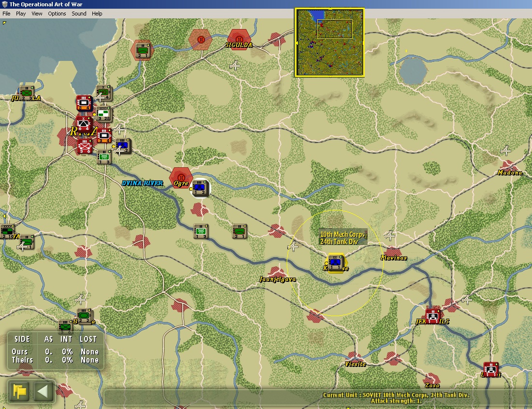Select the green 2-2 armored unit near Bauska

pos(85,316)
